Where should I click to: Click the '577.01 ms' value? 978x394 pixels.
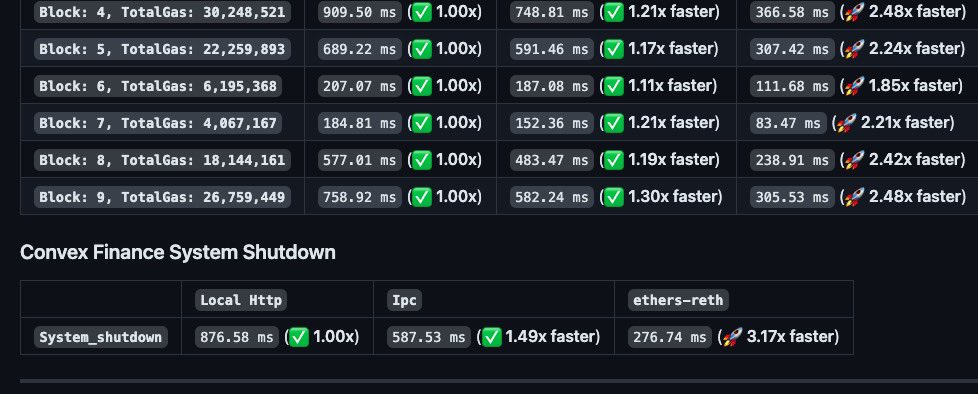[359, 160]
